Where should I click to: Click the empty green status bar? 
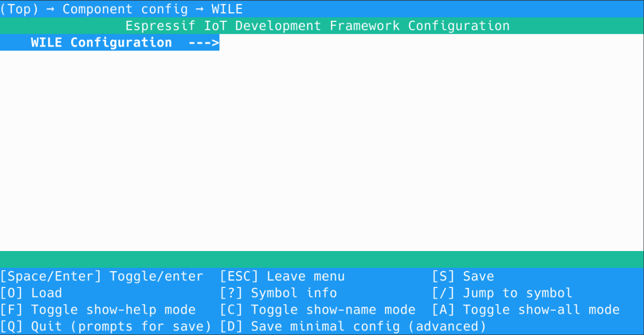point(322,259)
